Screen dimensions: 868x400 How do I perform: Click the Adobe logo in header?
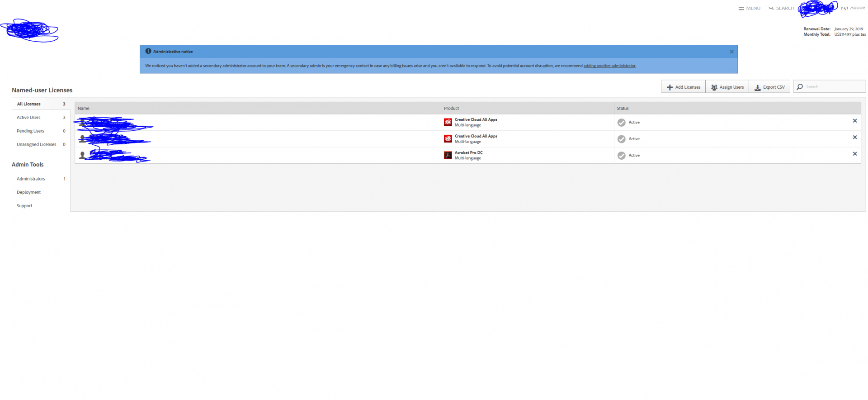point(854,8)
